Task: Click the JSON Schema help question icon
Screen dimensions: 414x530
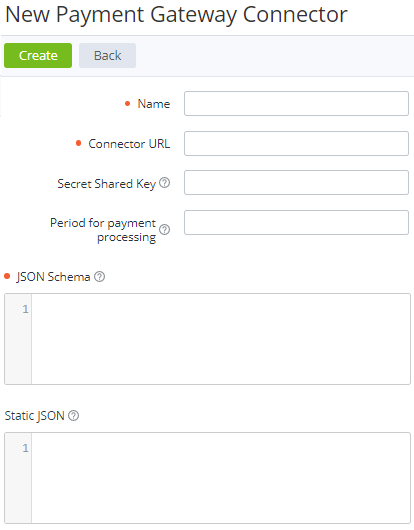Action: (x=99, y=276)
